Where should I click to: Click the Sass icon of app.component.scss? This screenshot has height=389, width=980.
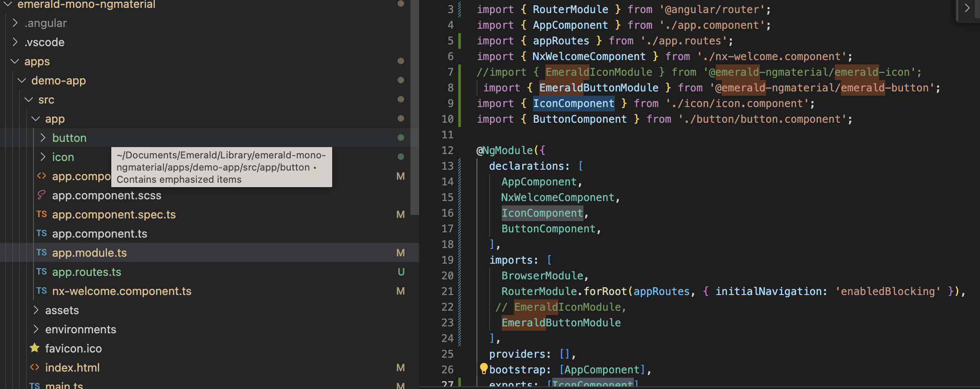tap(41, 195)
